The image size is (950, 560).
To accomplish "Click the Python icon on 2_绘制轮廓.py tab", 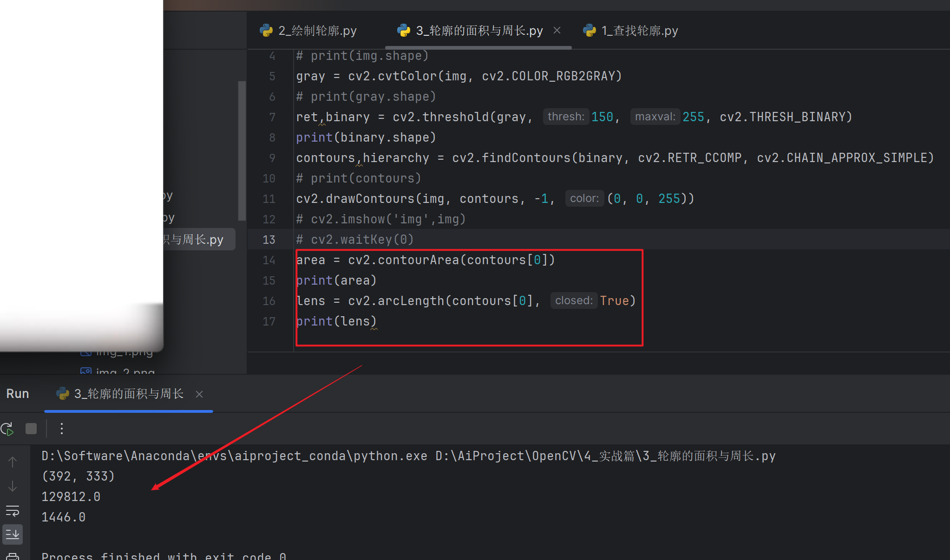I will click(266, 31).
